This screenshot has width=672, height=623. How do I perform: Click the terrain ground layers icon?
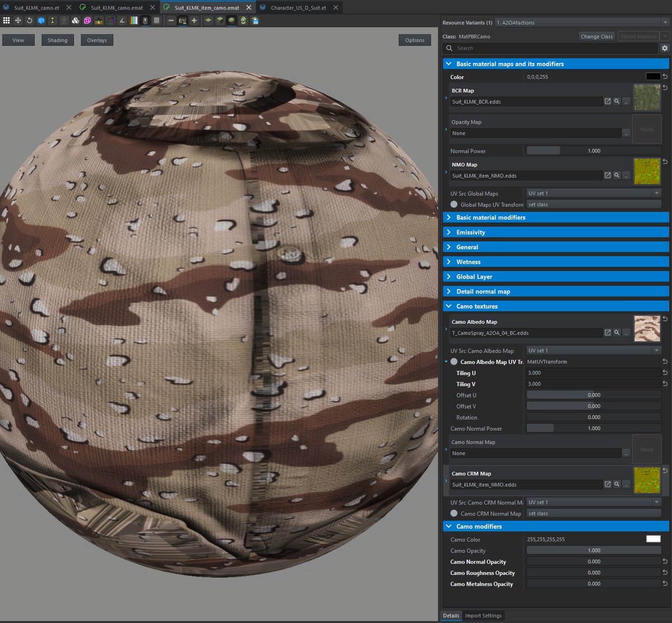99,20
